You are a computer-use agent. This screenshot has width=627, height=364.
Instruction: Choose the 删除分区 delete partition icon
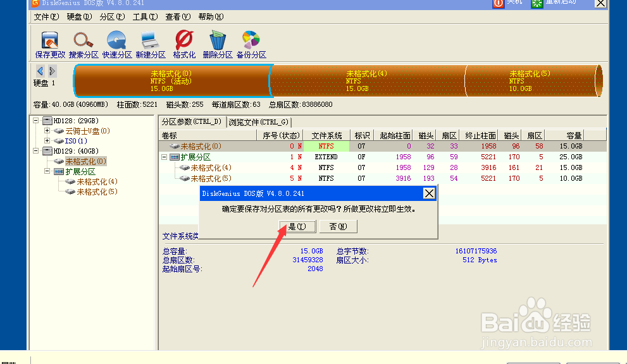click(218, 45)
